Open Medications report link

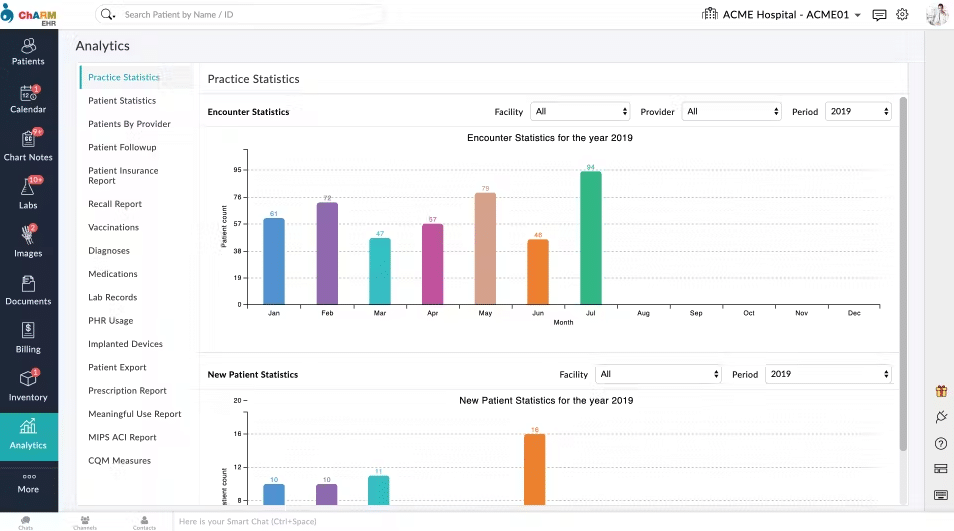[113, 274]
